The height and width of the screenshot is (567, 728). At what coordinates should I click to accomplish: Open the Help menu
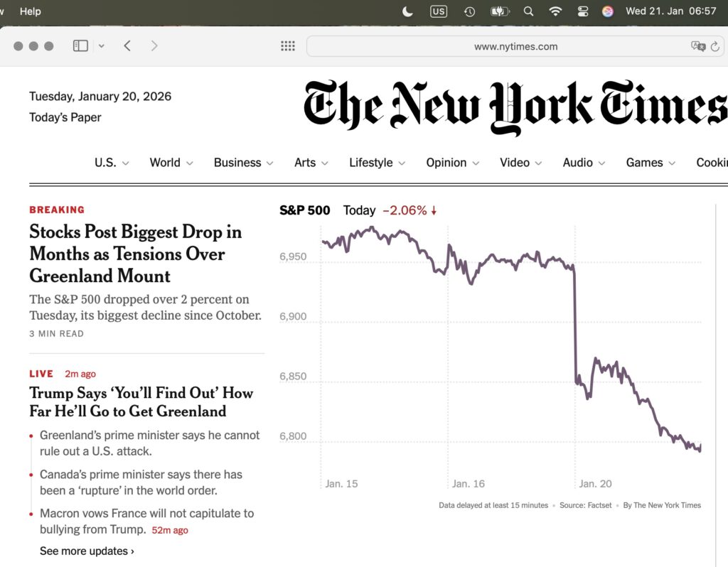[x=31, y=11]
